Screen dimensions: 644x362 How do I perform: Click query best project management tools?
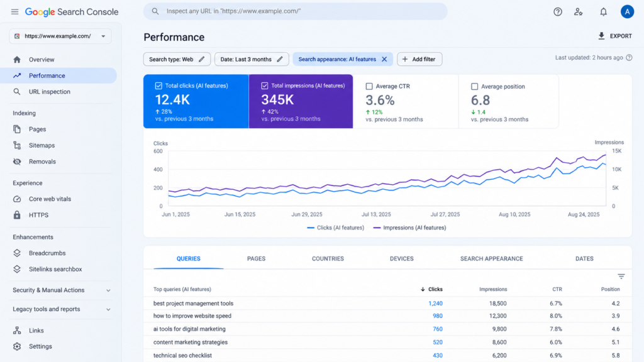point(194,304)
